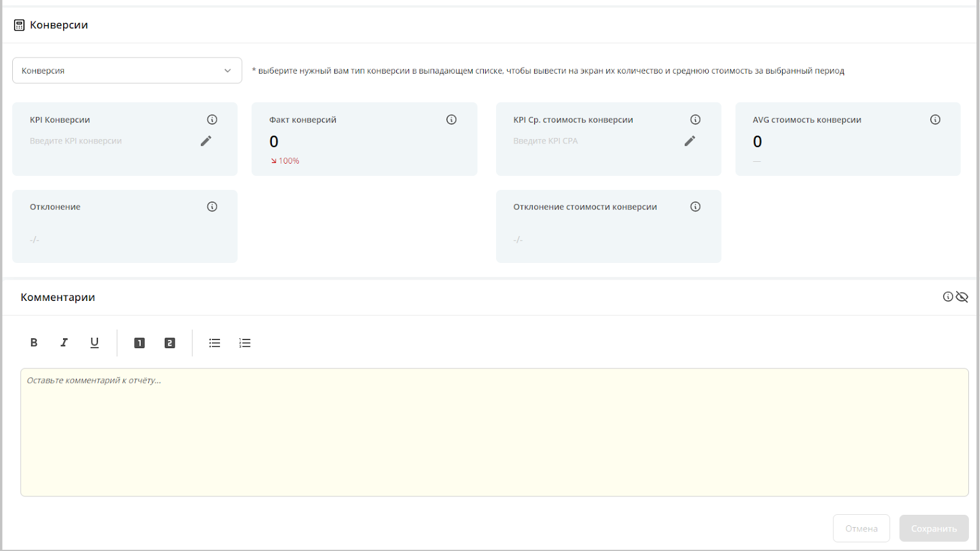Click the info icon in Комментарии header
The height and width of the screenshot is (551, 980).
[948, 297]
